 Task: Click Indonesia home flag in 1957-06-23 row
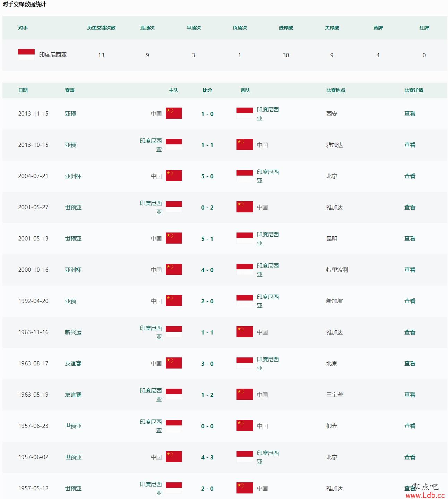tap(174, 425)
